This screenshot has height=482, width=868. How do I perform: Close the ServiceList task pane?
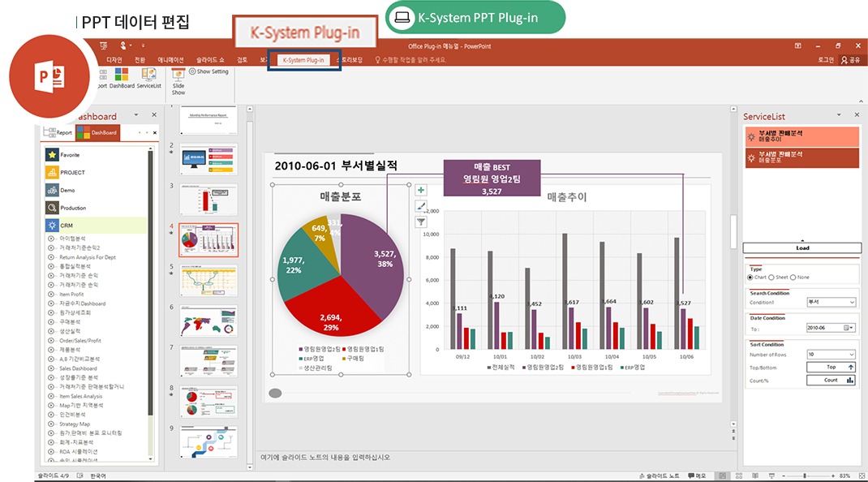point(857,114)
